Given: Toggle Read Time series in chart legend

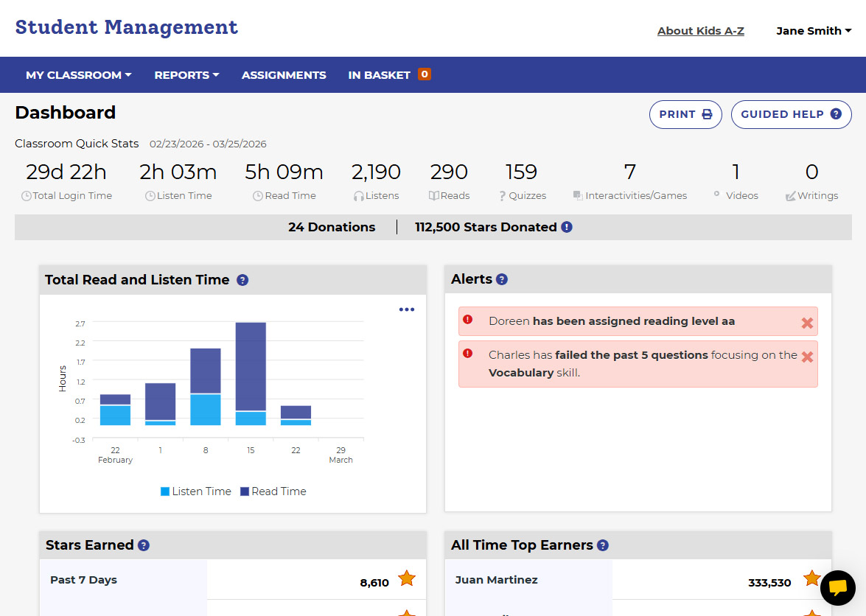Looking at the screenshot, I should (x=273, y=491).
